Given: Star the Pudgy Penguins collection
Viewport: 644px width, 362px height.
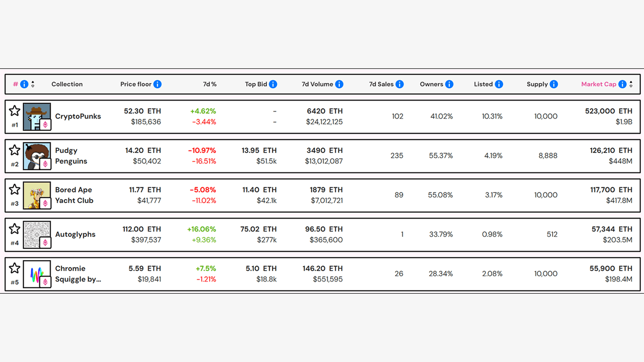Looking at the screenshot, I should pyautogui.click(x=15, y=150).
